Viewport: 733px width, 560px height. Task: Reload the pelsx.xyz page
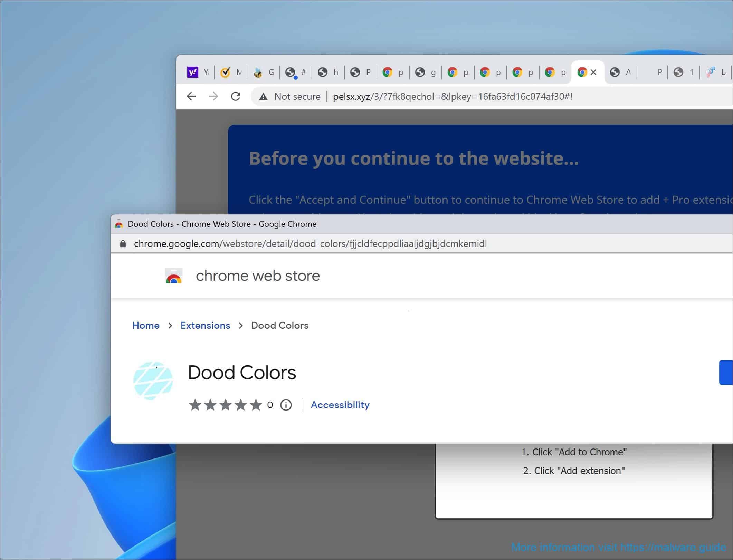[x=236, y=96]
